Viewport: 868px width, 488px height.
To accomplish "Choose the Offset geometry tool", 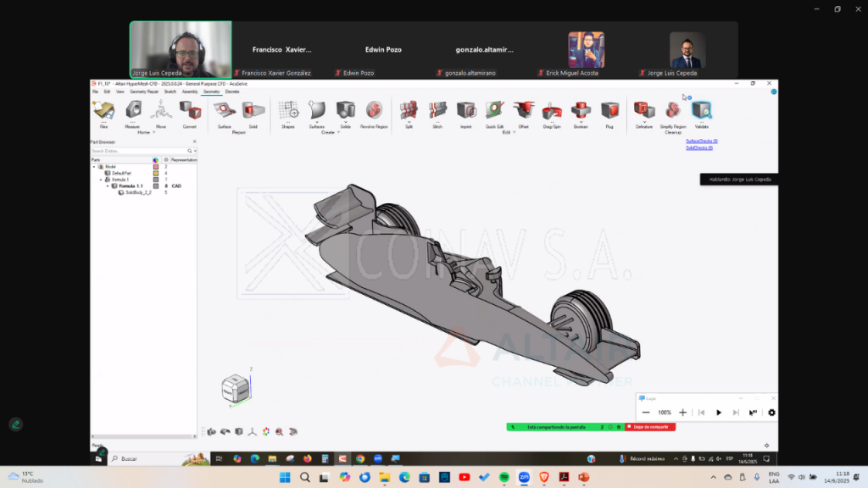I will point(523,111).
